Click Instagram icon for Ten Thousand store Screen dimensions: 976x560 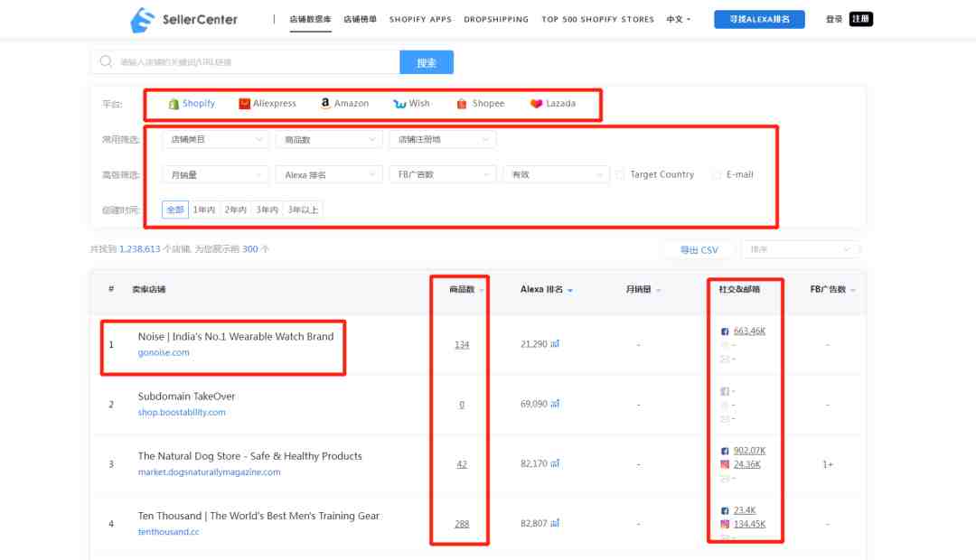coord(725,524)
